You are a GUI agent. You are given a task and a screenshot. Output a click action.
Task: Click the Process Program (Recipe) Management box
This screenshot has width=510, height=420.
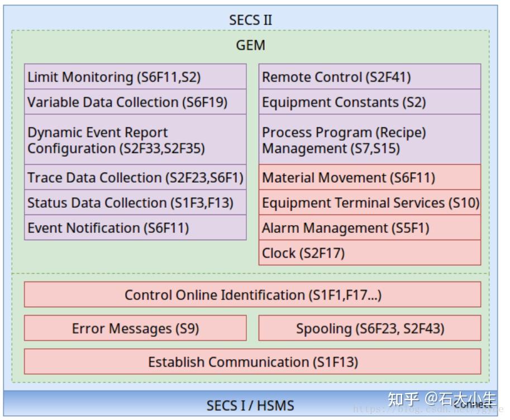(x=369, y=140)
